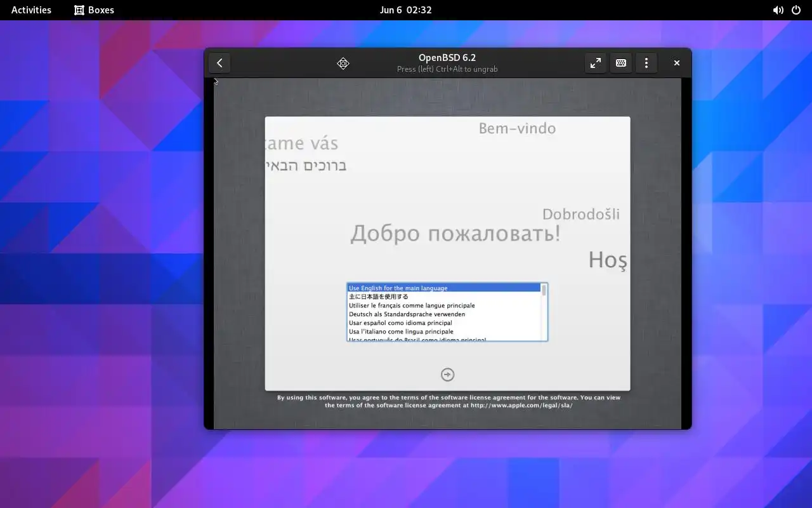Click the continue arrow below the language list
812x508 pixels.
[x=448, y=375]
